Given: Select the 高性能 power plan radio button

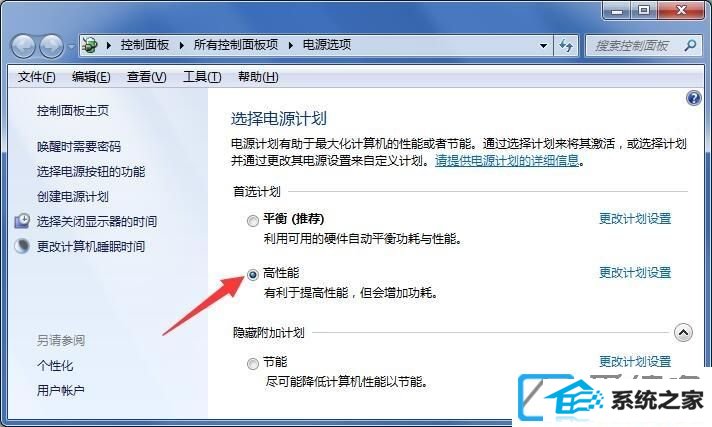Looking at the screenshot, I should 252,274.
